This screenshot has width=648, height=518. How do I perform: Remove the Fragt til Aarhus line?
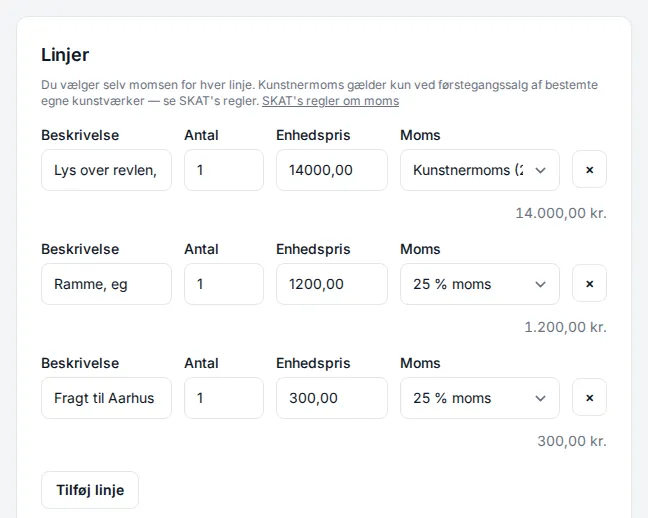pyautogui.click(x=589, y=398)
